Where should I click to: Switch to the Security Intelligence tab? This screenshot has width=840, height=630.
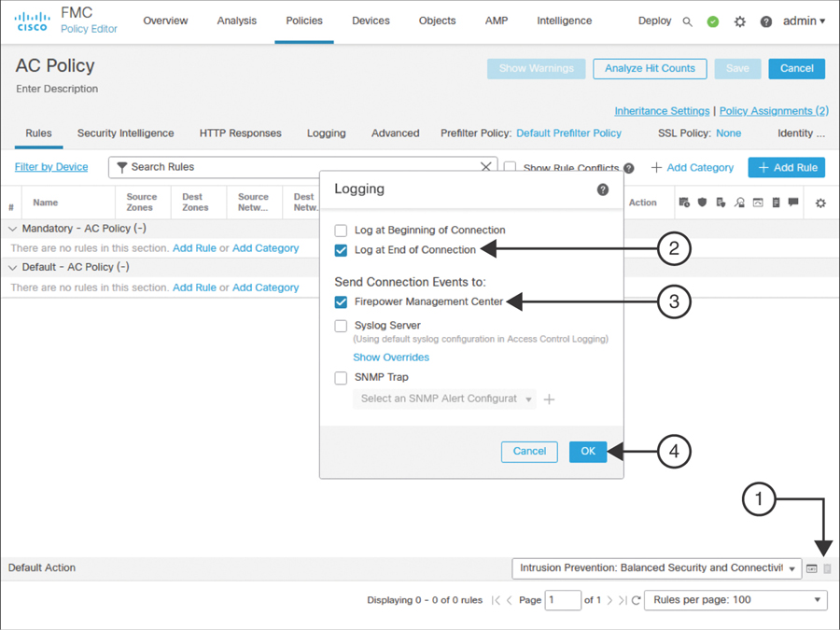pos(125,133)
